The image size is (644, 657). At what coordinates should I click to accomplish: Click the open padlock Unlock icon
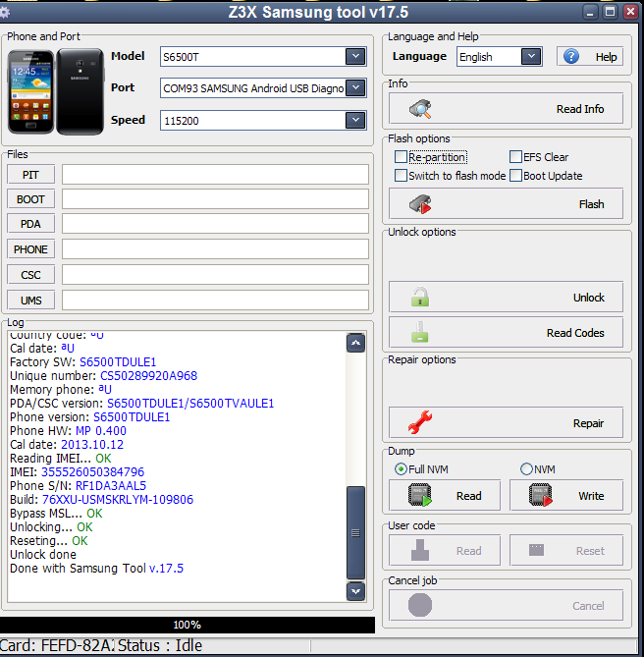[x=420, y=297]
